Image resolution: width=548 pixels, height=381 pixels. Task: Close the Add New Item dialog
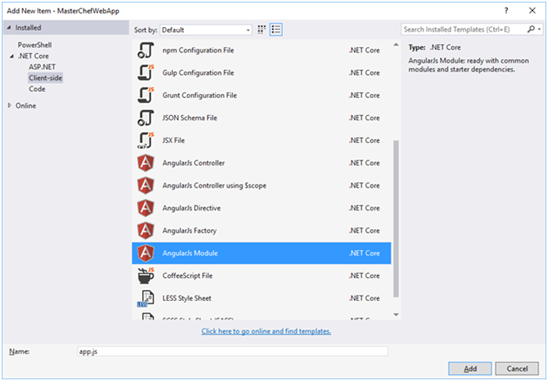(x=532, y=10)
